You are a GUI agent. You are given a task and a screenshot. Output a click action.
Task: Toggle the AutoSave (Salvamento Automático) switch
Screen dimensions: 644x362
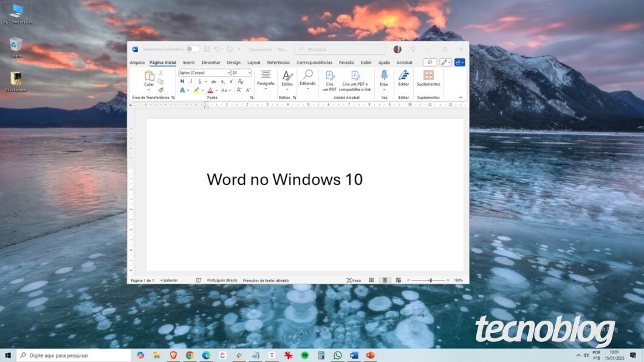(193, 49)
